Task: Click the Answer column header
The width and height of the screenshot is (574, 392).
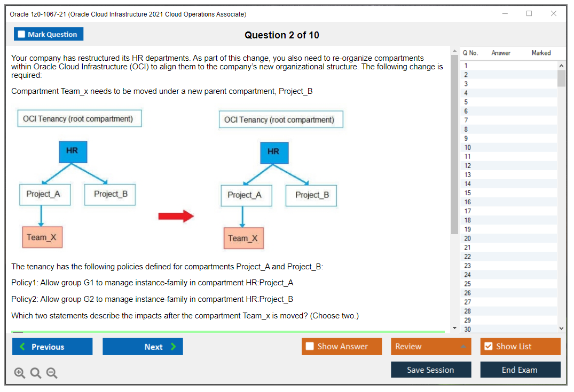Action: point(501,53)
